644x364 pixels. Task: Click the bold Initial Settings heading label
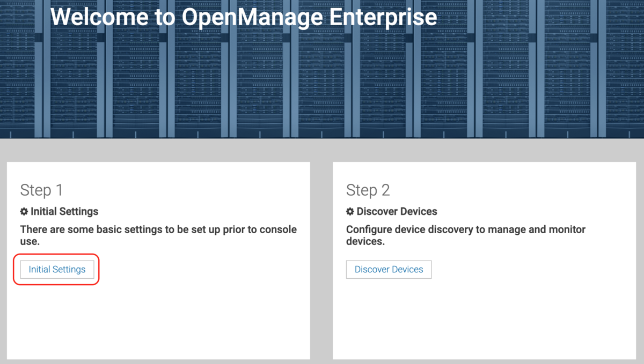pyautogui.click(x=64, y=212)
